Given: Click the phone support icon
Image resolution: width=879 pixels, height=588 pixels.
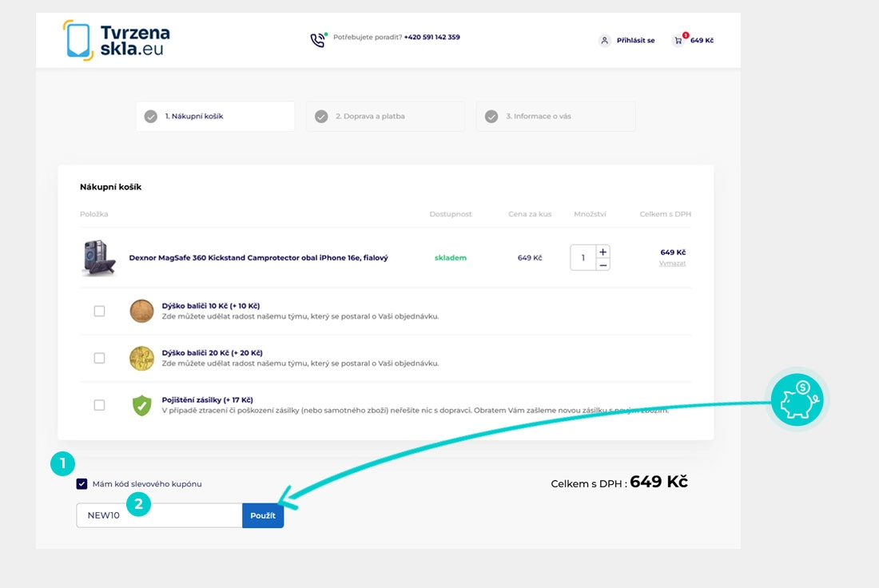Looking at the screenshot, I should pyautogui.click(x=318, y=39).
